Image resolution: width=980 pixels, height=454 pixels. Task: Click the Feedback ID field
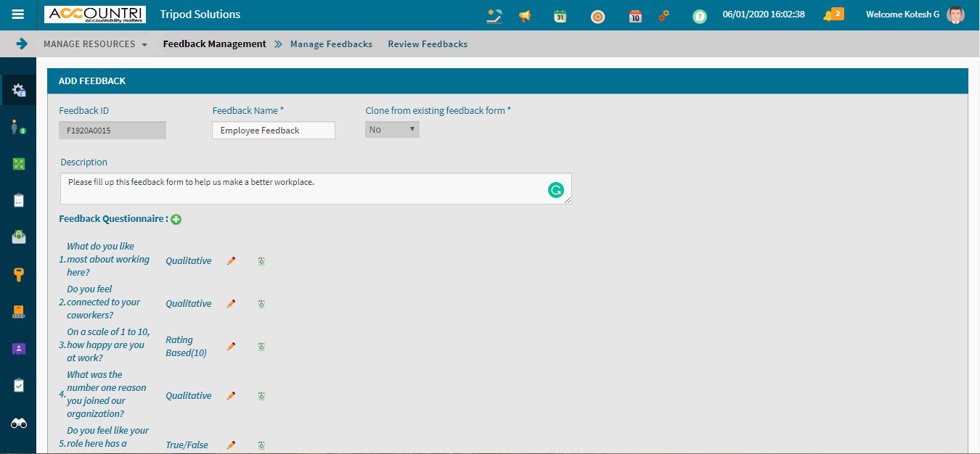pyautogui.click(x=113, y=130)
